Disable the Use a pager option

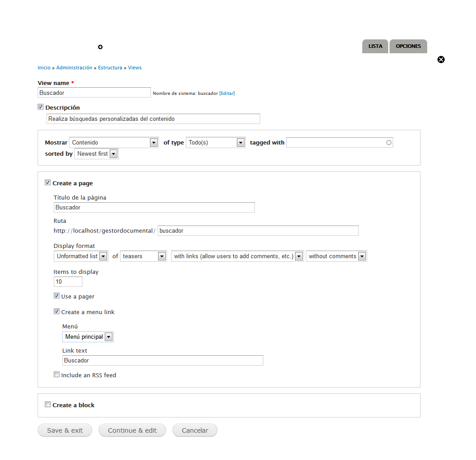[x=57, y=296]
